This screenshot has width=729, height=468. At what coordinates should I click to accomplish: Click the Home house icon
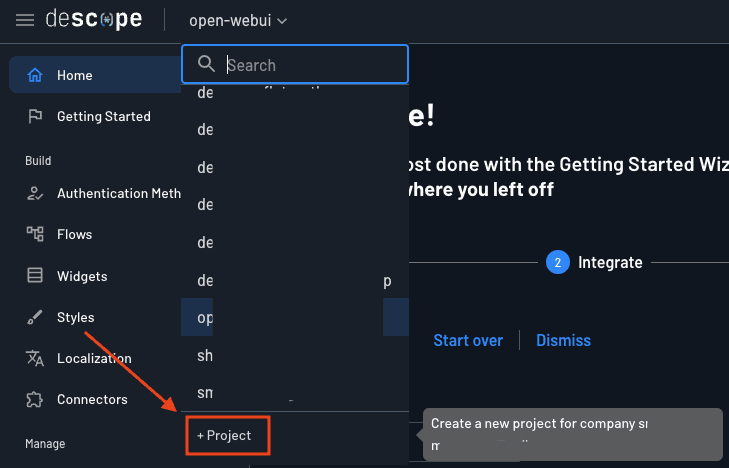pyautogui.click(x=35, y=75)
